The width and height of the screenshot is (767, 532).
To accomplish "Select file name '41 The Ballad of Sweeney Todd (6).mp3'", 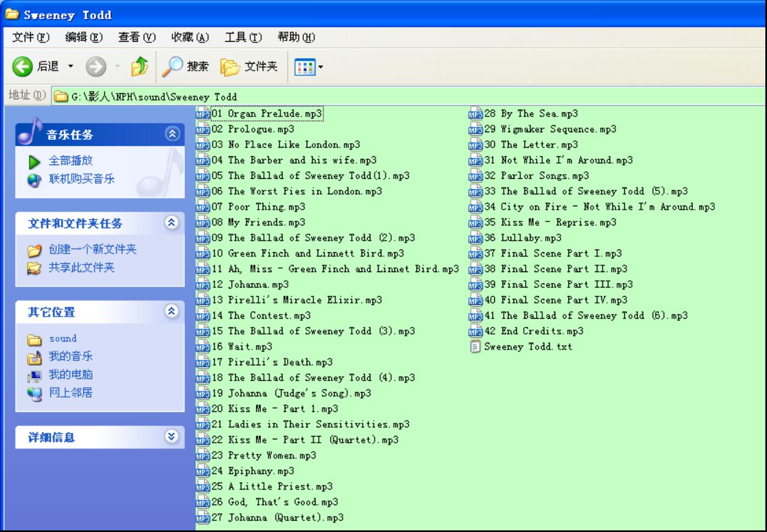I will tap(586, 316).
